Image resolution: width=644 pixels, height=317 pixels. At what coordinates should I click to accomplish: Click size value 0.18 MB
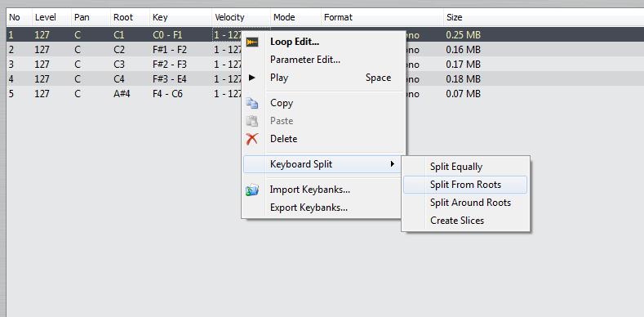(x=464, y=79)
